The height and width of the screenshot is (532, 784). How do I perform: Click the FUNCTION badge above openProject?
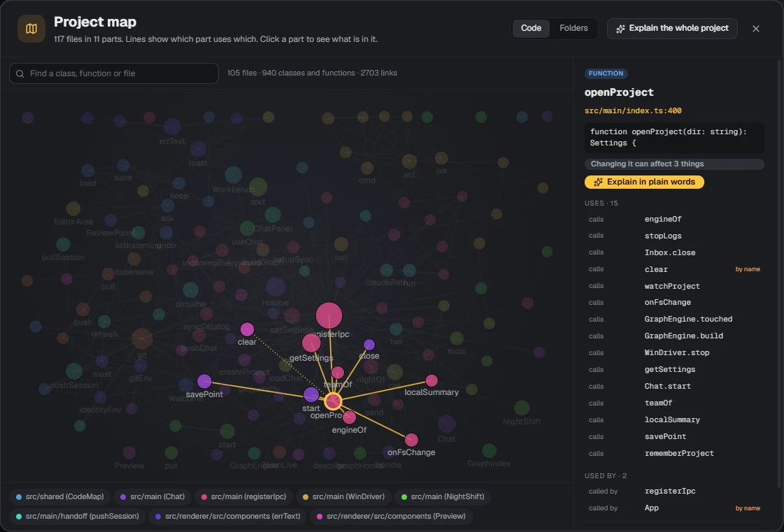[606, 73]
